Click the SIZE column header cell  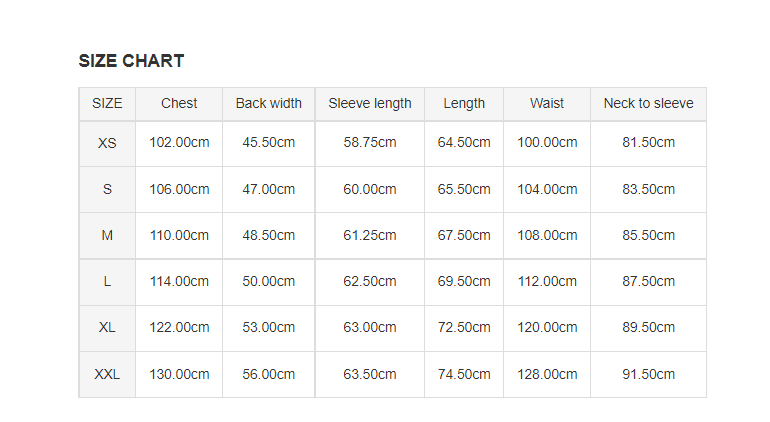[107, 104]
